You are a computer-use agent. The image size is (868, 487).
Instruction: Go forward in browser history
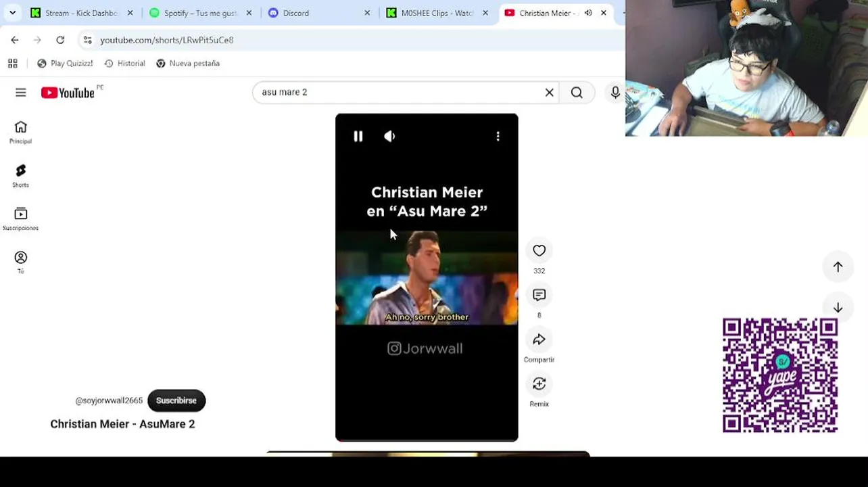pos(37,40)
